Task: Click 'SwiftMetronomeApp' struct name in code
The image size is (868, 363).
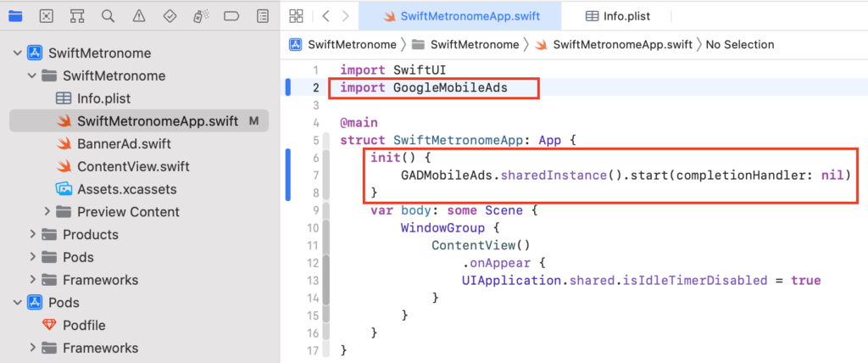Action: click(458, 140)
